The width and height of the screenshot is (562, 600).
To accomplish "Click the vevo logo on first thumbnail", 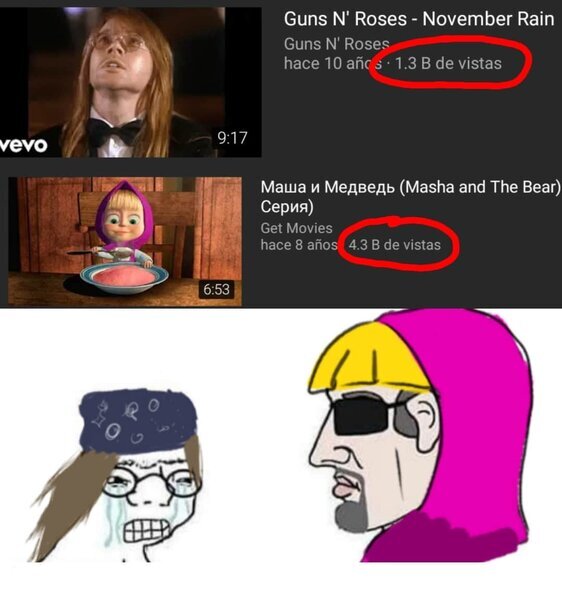I will click(x=24, y=145).
